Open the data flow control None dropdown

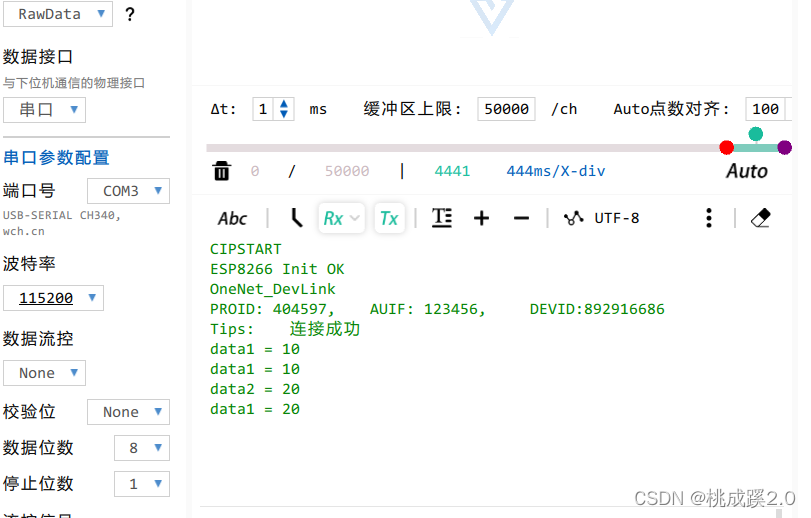tap(44, 373)
